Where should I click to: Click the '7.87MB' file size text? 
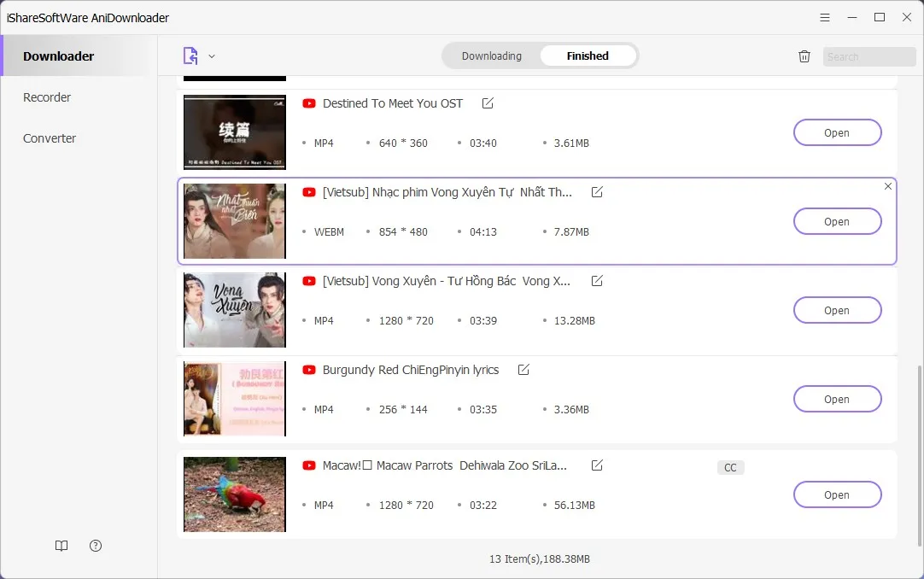pyautogui.click(x=571, y=232)
